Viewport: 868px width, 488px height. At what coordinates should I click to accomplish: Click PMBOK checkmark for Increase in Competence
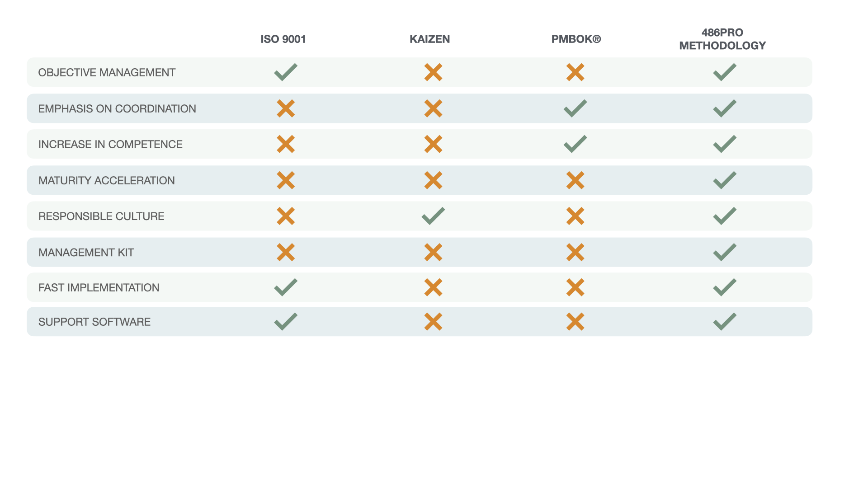(575, 144)
